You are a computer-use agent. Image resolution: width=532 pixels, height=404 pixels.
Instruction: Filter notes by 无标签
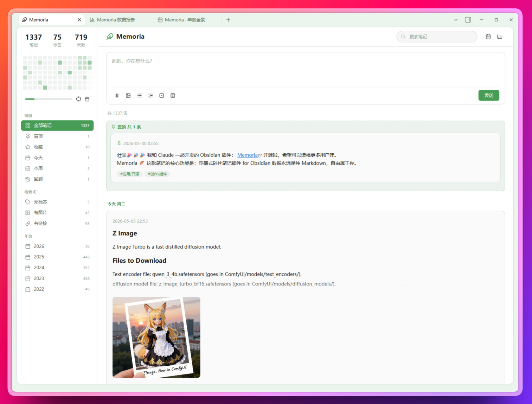click(57, 202)
